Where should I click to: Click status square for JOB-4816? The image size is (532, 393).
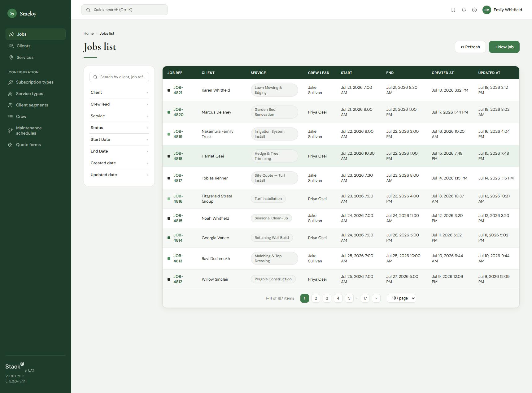point(169,199)
